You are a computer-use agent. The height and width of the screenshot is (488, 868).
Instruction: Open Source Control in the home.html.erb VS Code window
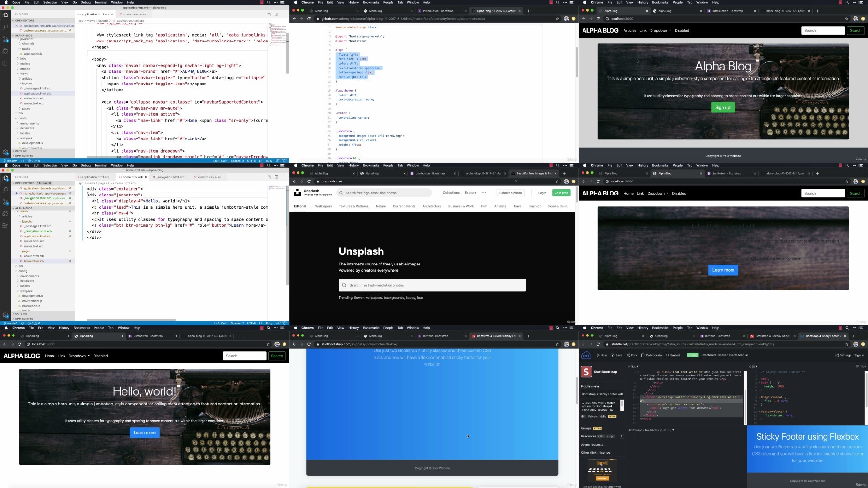point(5,202)
